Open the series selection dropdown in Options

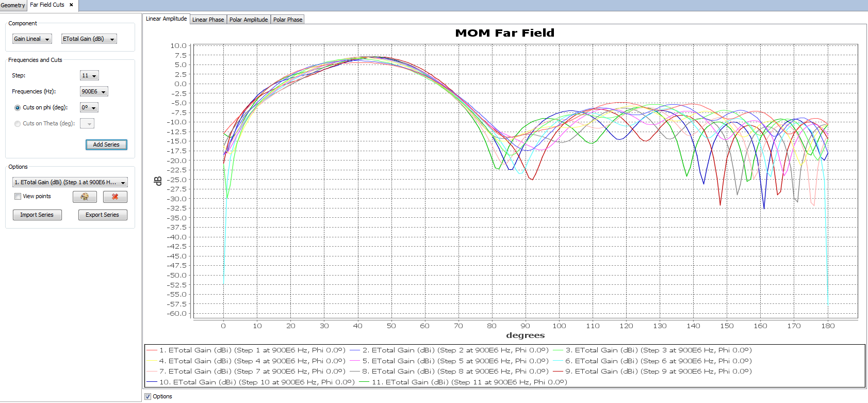[70, 182]
